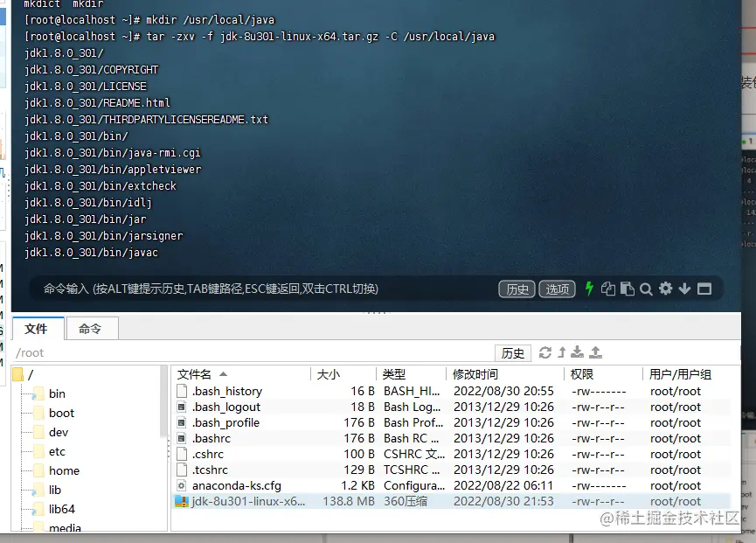Image resolution: width=756 pixels, height=543 pixels.
Task: Select the .bash_profile file name
Action: 225,423
